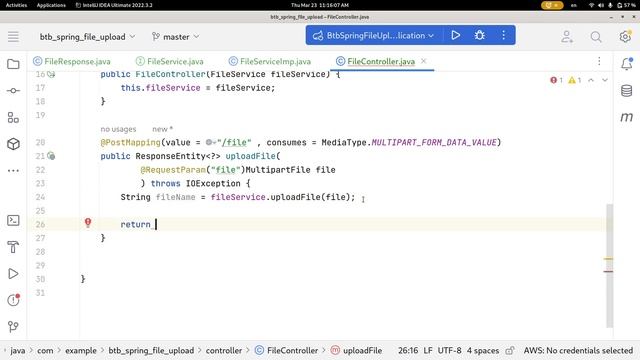Click the errors count indicator

point(556,80)
